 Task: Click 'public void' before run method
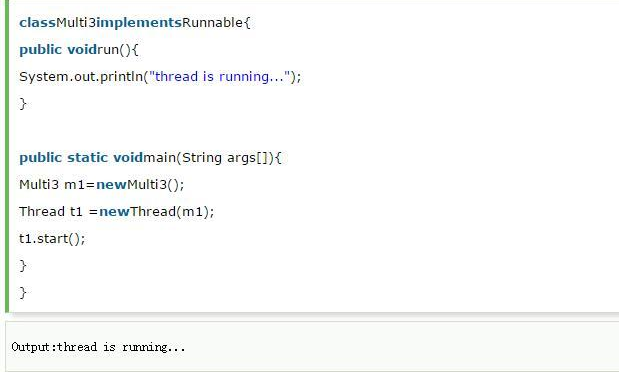(x=58, y=50)
